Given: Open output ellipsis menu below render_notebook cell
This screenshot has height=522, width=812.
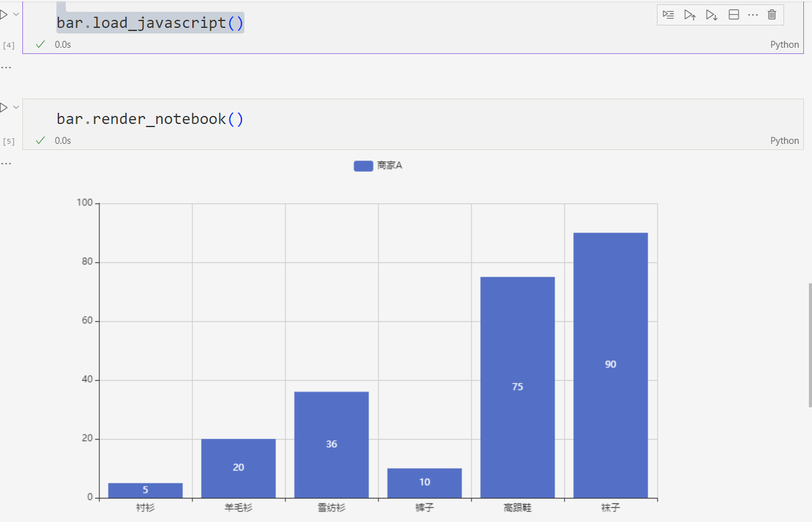Looking at the screenshot, I should coord(6,163).
